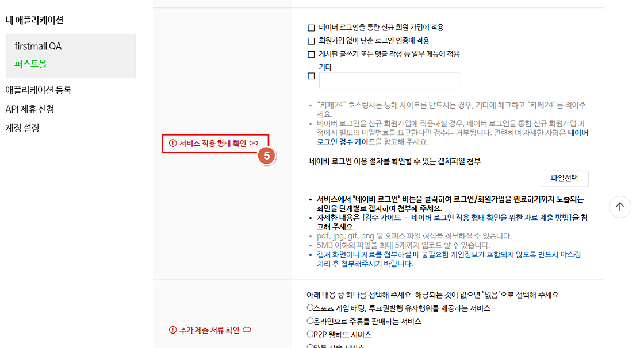Viewport: 644px width, 348px height.
Task: Check 게시판 글쓰기 또는 댓글 작성 option
Action: coord(311,54)
